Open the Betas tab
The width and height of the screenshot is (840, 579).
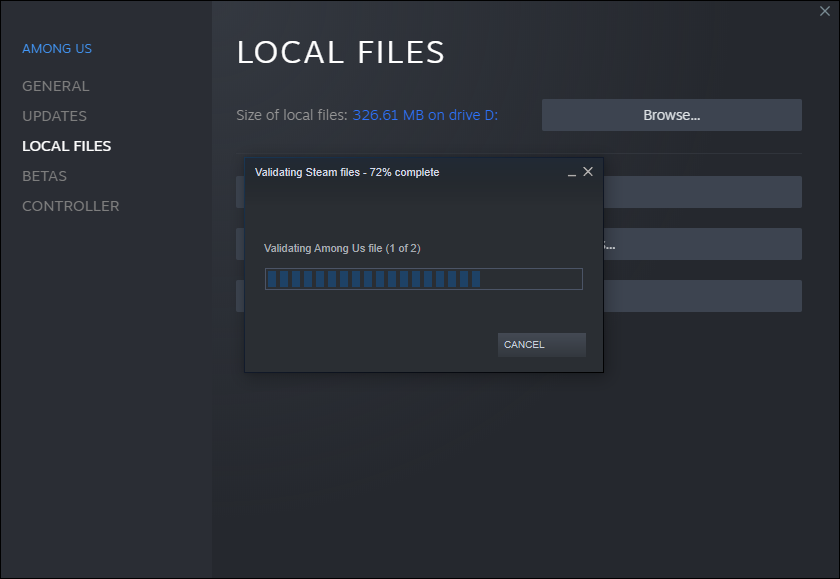pos(44,176)
